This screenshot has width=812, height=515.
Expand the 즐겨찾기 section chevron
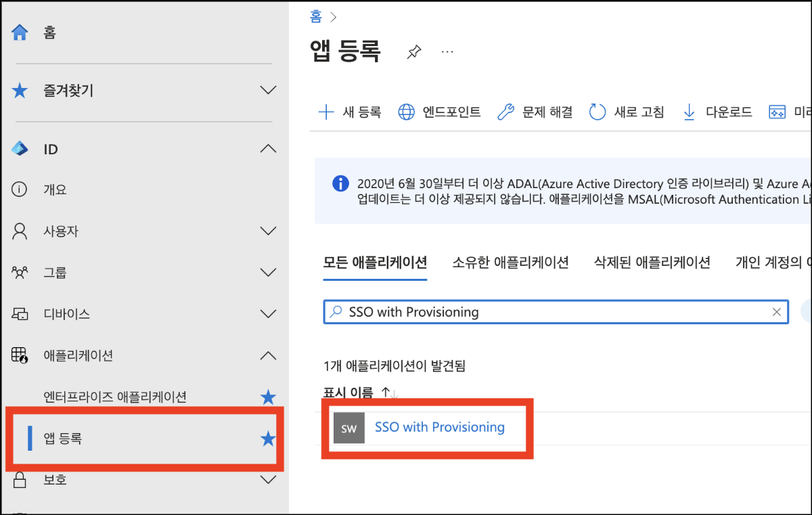pyautogui.click(x=269, y=90)
